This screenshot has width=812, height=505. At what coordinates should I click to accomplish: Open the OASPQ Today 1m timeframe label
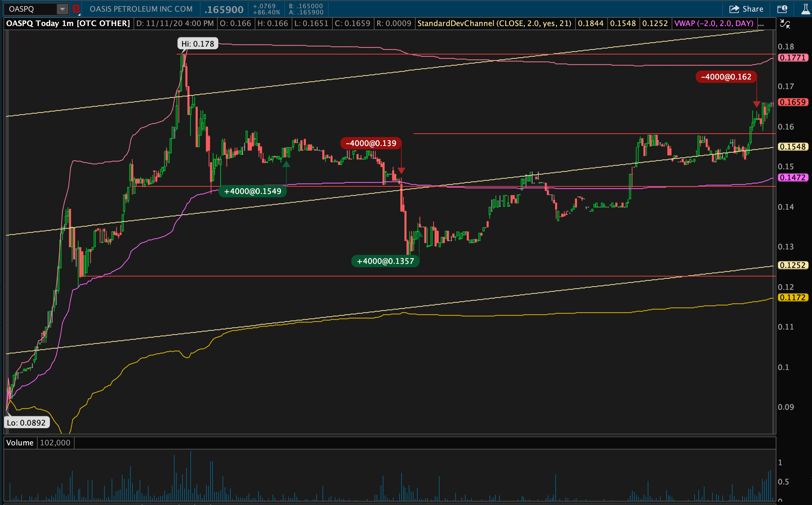click(x=68, y=24)
